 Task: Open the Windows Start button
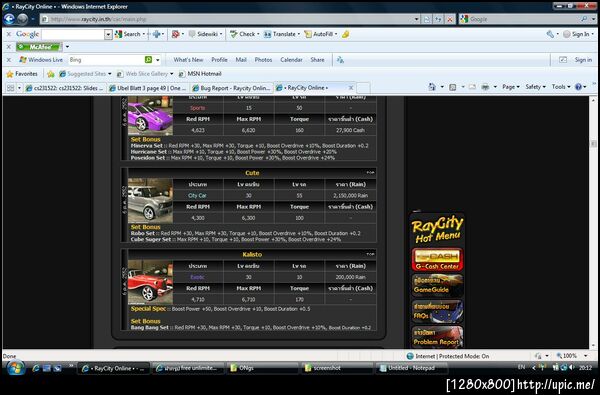(x=15, y=368)
